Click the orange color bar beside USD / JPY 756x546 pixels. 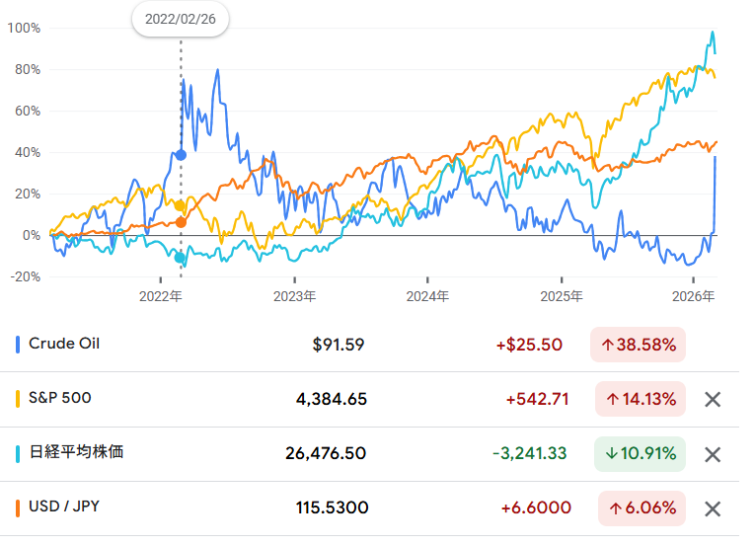pos(19,507)
